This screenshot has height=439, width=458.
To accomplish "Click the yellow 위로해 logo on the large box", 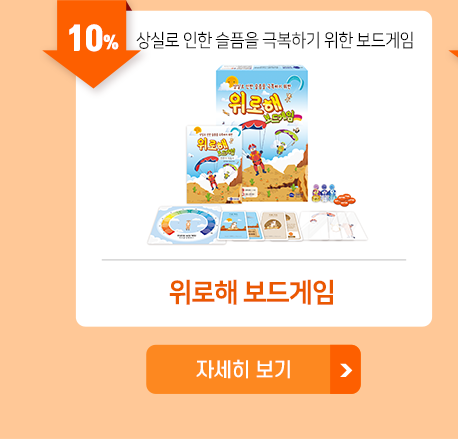I will (256, 104).
